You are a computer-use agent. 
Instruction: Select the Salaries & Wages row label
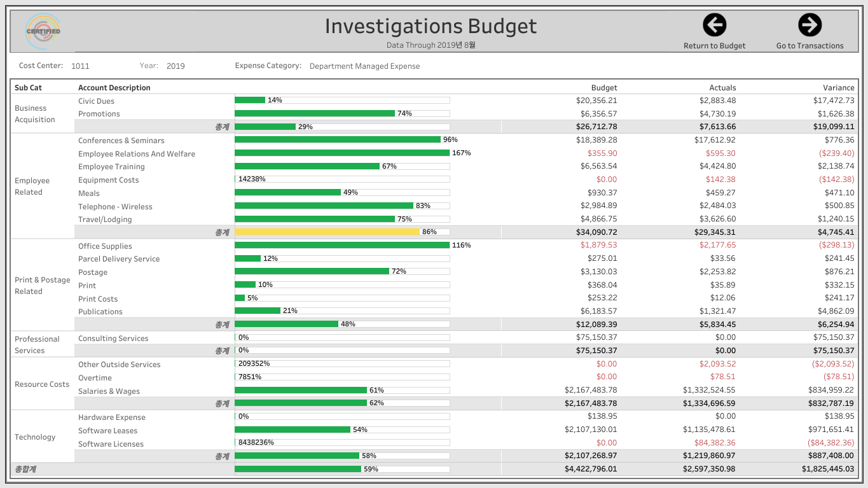click(x=109, y=391)
